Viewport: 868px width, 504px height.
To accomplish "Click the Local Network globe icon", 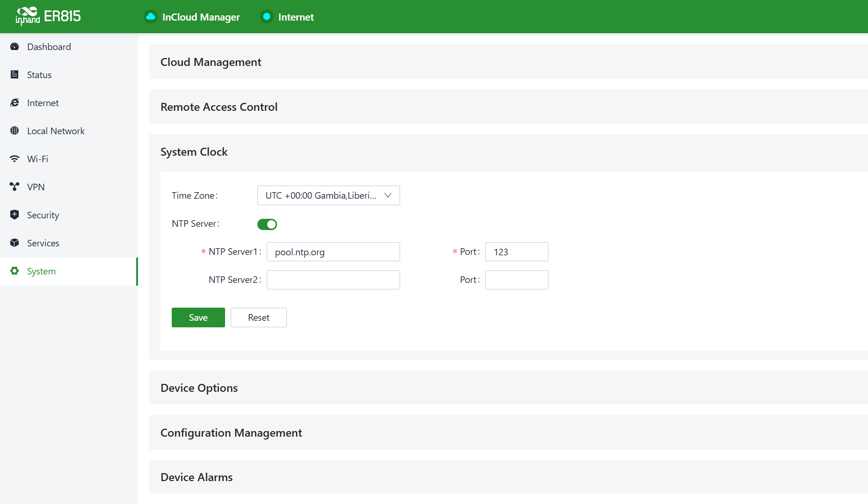I will click(15, 131).
